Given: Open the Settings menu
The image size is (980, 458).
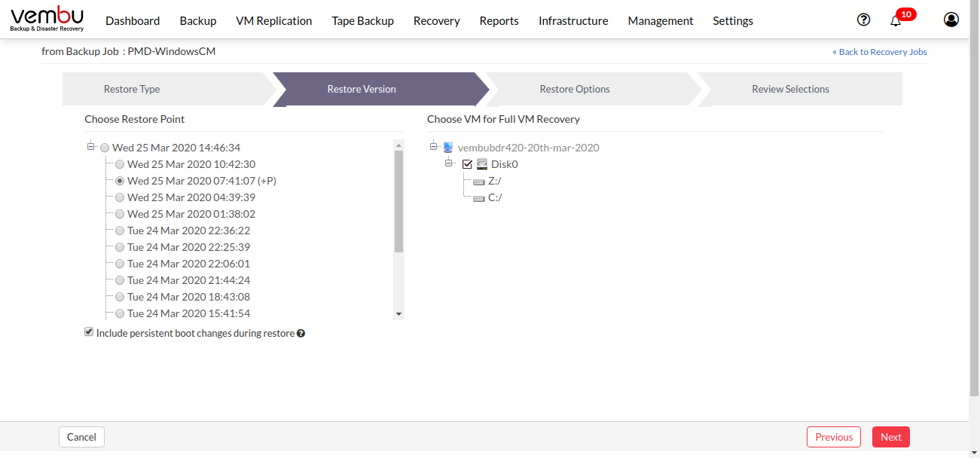Looking at the screenshot, I should point(733,20).
